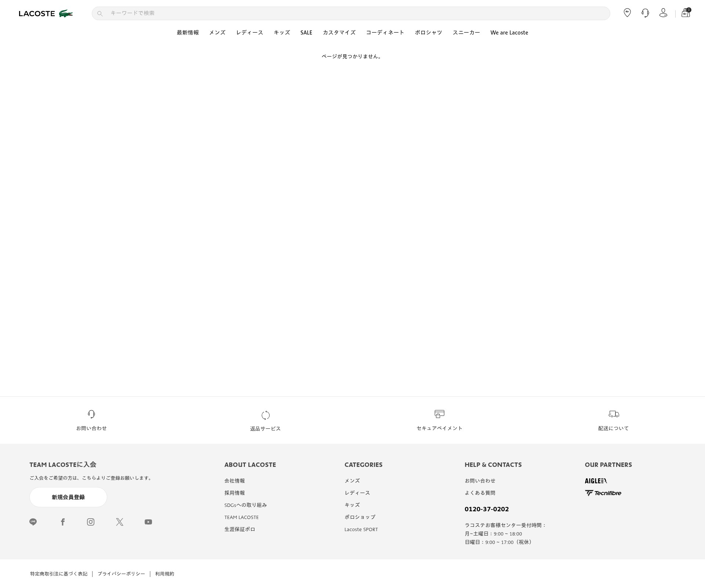The width and height of the screenshot is (705, 588).
Task: Open the Tecnifibre partner logo
Action: (603, 493)
